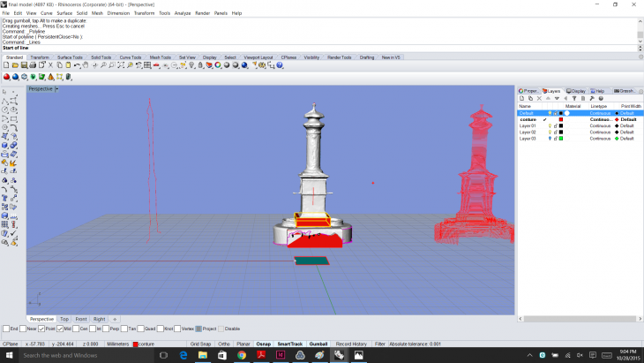Click the Delete layer X icon

click(x=539, y=98)
